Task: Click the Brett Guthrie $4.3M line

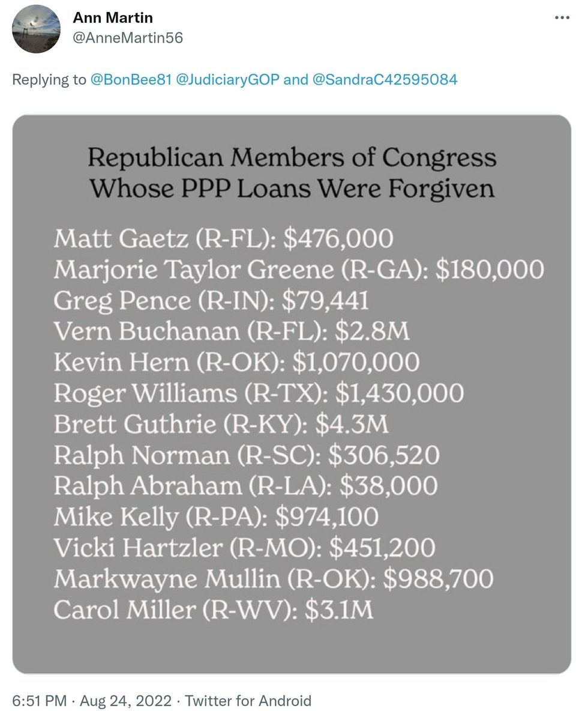Action: [x=221, y=424]
